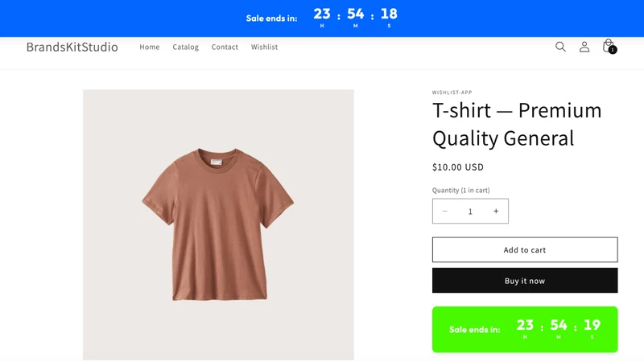
Task: Click the Add to cart button
Action: pyautogui.click(x=525, y=249)
